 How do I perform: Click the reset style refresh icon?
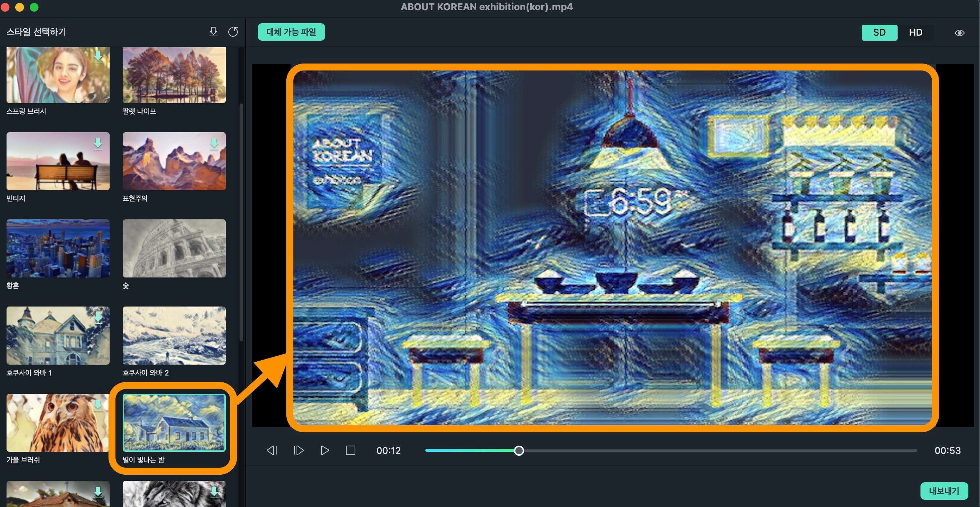[x=233, y=32]
